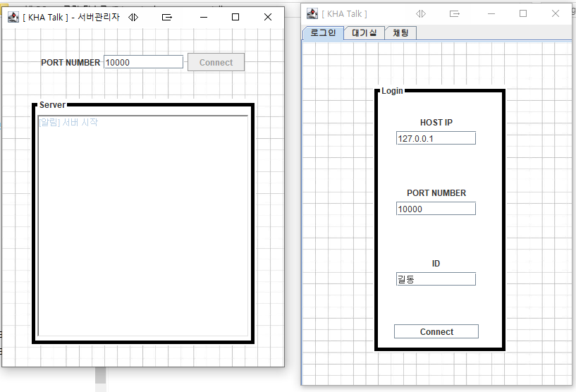
Task: Close the client KHA Talk window
Action: [556, 13]
